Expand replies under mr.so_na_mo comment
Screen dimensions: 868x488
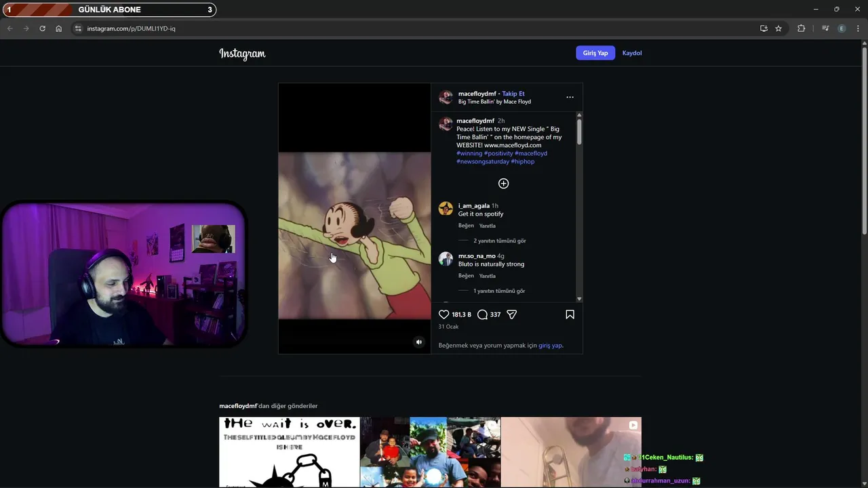[500, 291]
